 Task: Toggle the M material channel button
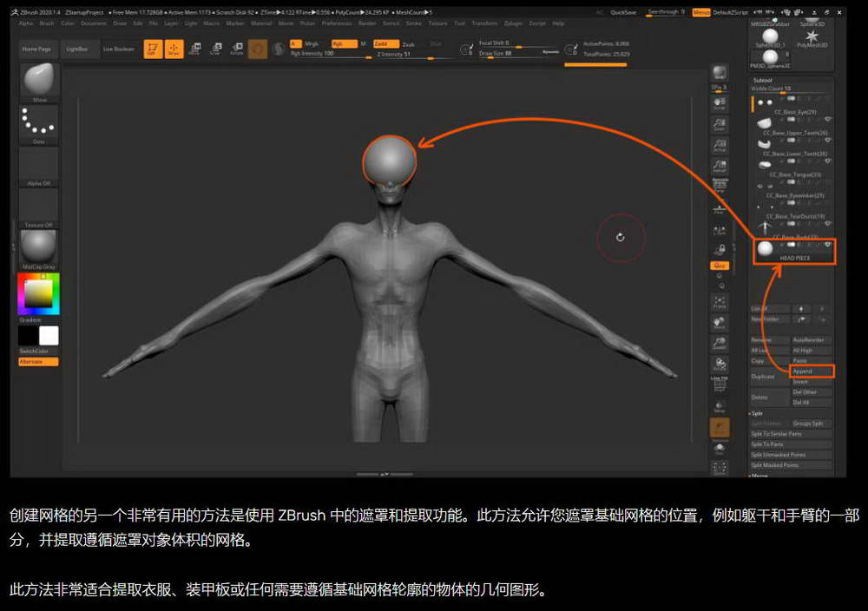pyautogui.click(x=363, y=43)
